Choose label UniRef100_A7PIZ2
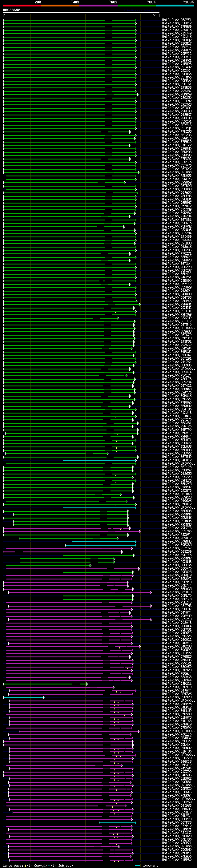 177,145
